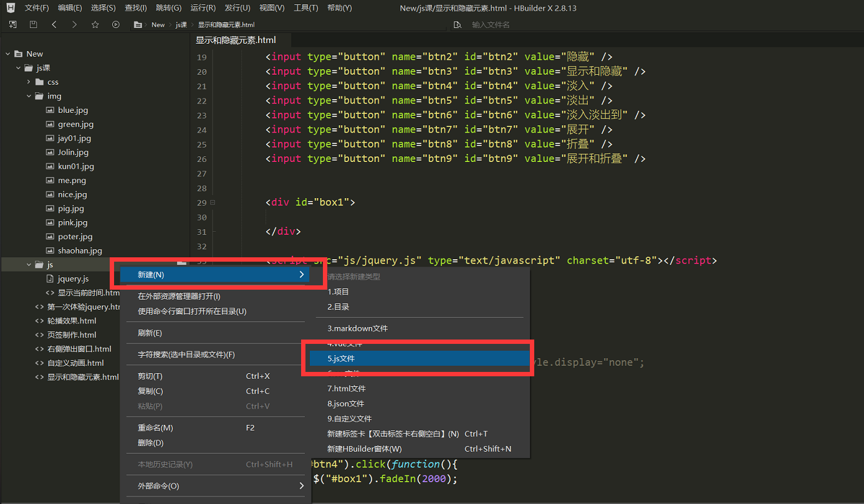Image resolution: width=864 pixels, height=504 pixels.
Task: Open submenu arrow next to 外部命令(O)
Action: [x=302, y=485]
